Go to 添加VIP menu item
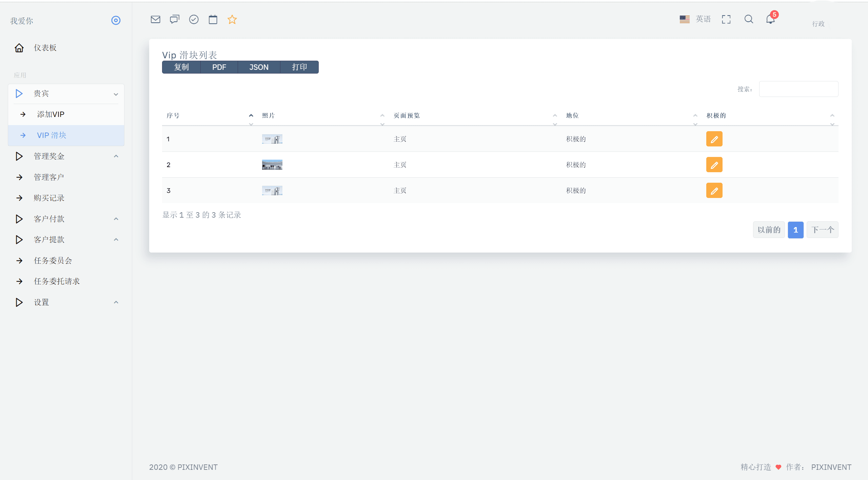 tap(51, 115)
